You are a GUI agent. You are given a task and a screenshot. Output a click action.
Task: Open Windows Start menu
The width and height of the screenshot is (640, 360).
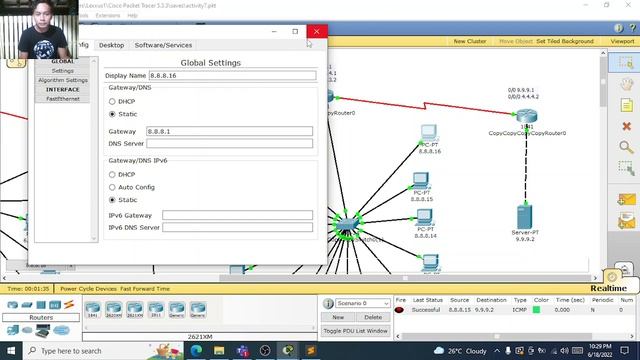[x=11, y=351]
